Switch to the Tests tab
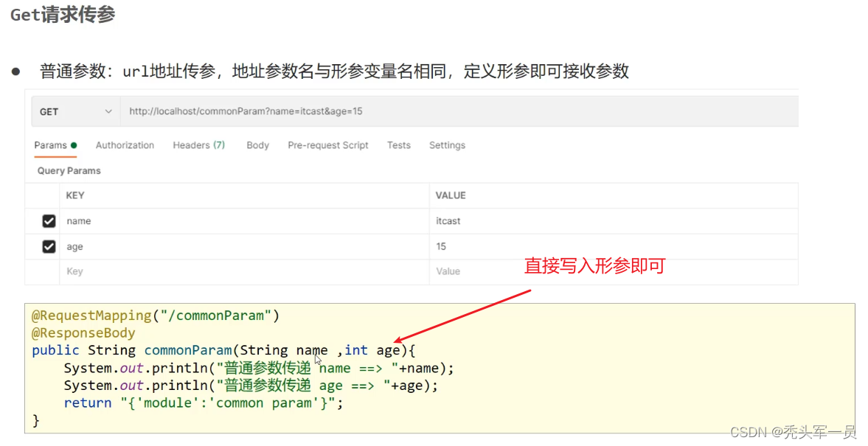Image resolution: width=868 pixels, height=446 pixels. tap(398, 145)
